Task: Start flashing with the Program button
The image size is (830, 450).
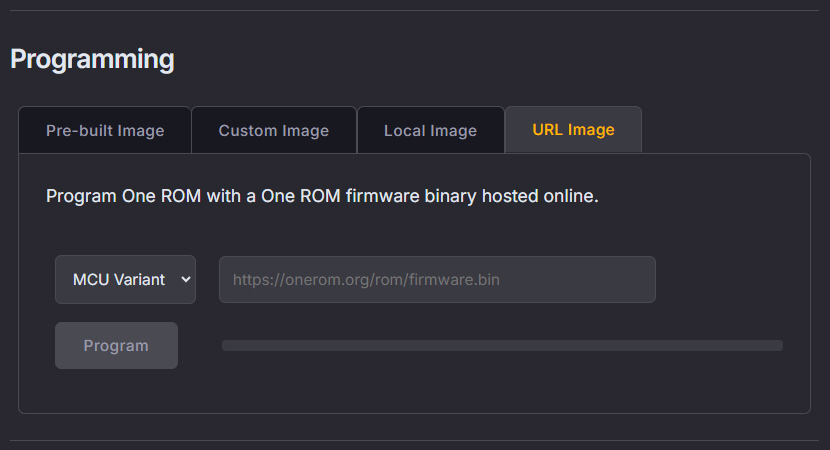Action: coord(116,346)
